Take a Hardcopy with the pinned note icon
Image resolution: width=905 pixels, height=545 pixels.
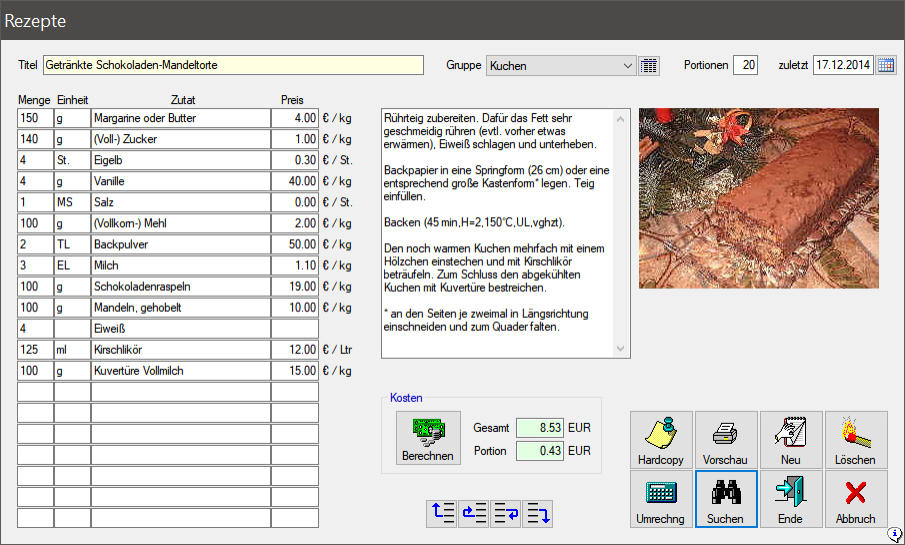click(x=661, y=440)
